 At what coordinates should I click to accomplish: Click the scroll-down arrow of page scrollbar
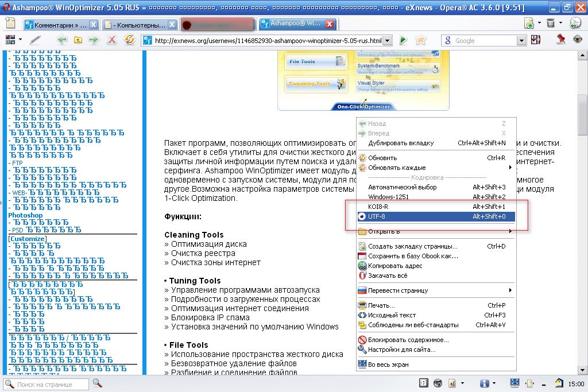(x=582, y=370)
